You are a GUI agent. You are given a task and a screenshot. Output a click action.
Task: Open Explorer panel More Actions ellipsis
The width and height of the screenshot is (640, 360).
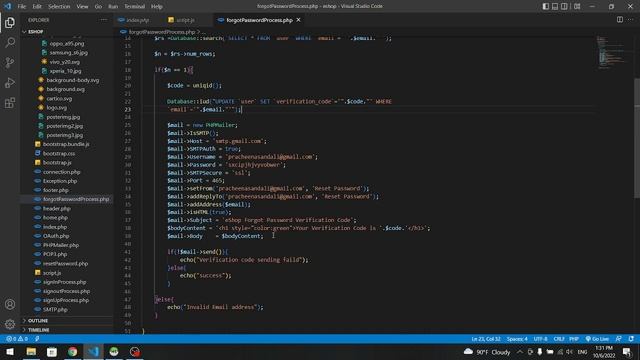[104, 20]
